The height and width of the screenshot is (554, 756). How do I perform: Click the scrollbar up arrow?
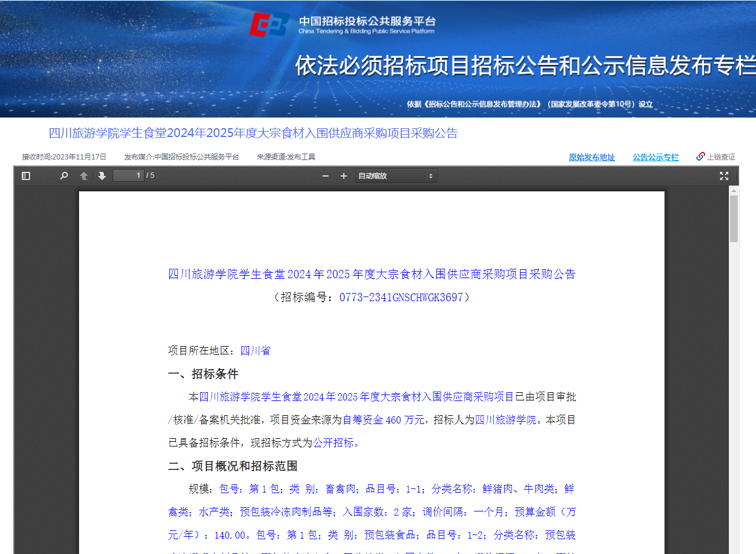[734, 191]
